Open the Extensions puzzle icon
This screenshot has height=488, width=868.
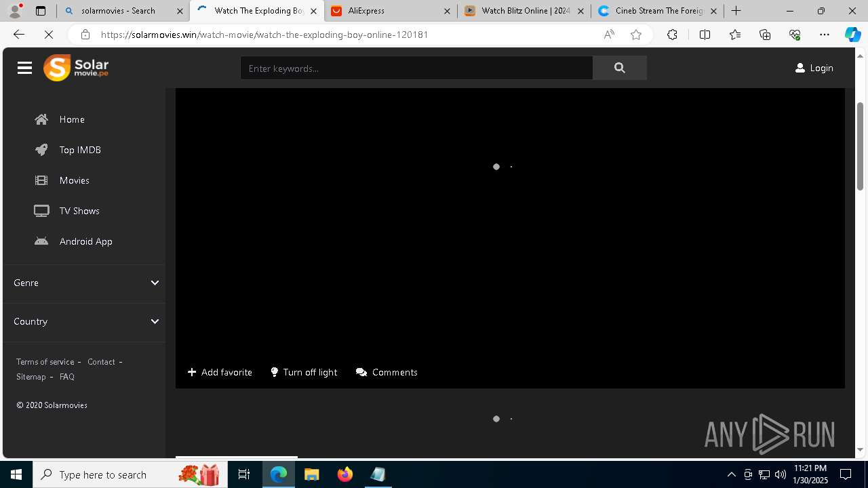[x=672, y=35]
